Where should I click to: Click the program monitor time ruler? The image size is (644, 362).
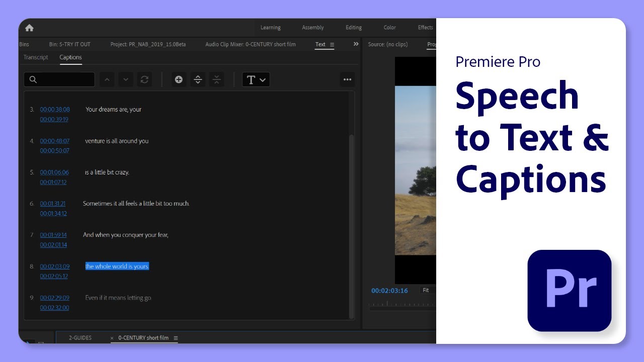pyautogui.click(x=403, y=304)
